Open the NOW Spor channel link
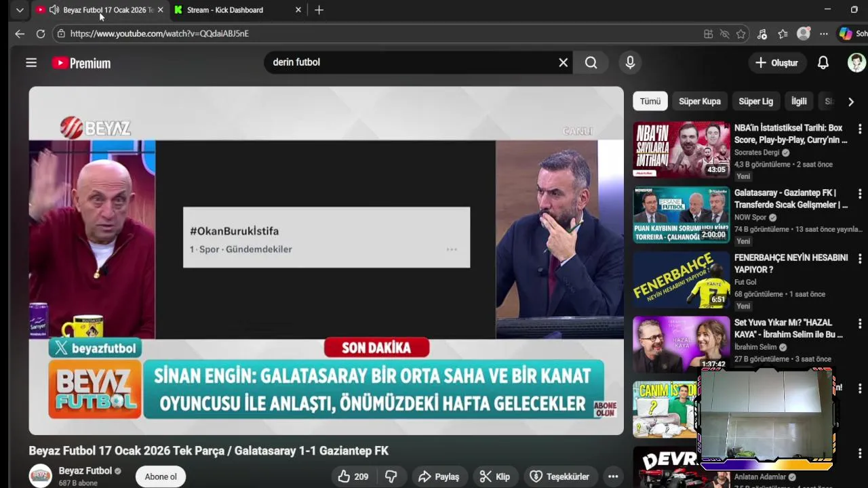This screenshot has width=868, height=488. point(750,218)
